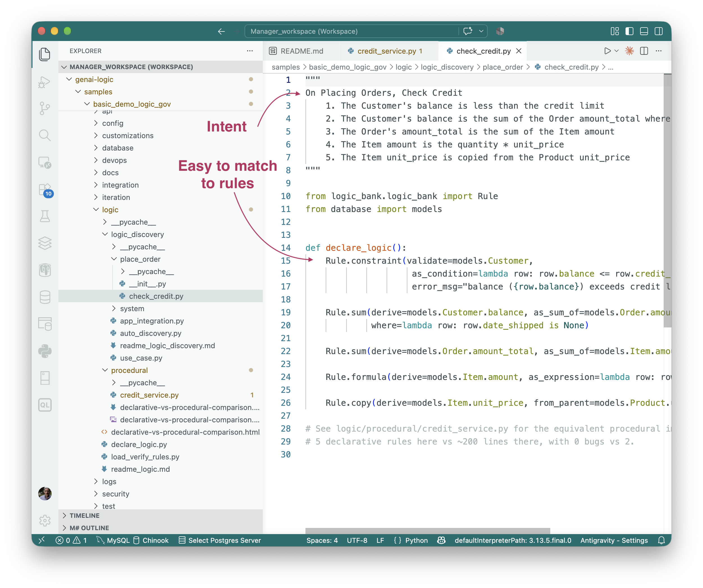Open Explorer Views and More Actions menu
Viewport: 703px width, 588px height.
250,51
